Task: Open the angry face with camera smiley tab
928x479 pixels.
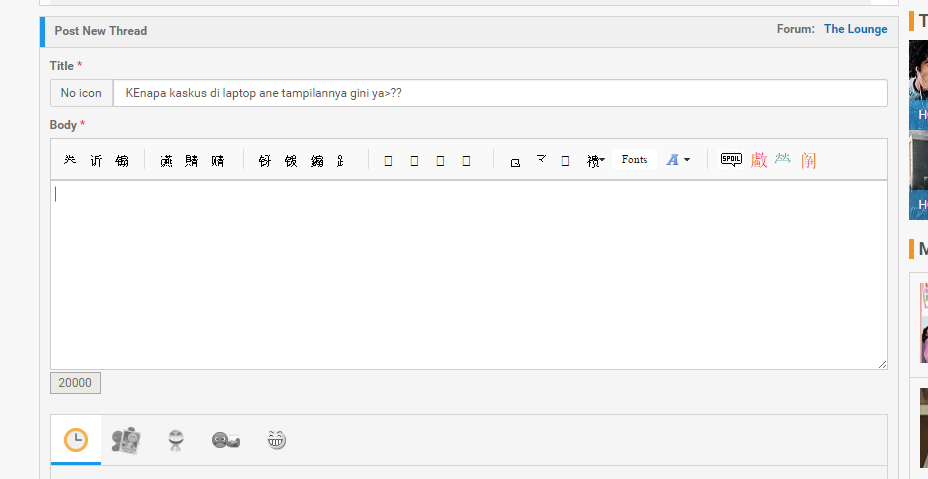Action: [x=226, y=440]
